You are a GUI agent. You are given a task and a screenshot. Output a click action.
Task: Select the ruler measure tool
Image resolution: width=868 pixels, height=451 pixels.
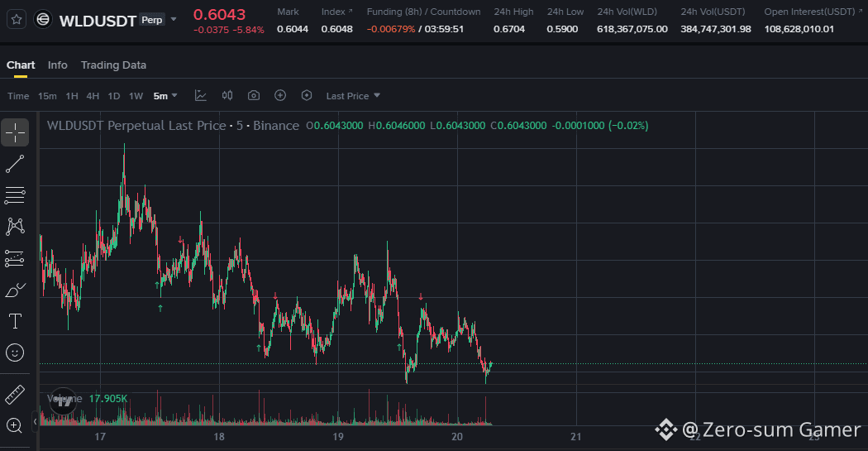point(15,395)
